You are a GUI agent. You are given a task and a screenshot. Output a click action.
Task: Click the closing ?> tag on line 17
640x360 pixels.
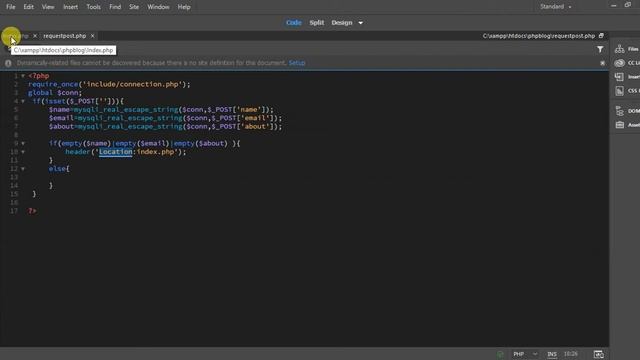point(32,211)
